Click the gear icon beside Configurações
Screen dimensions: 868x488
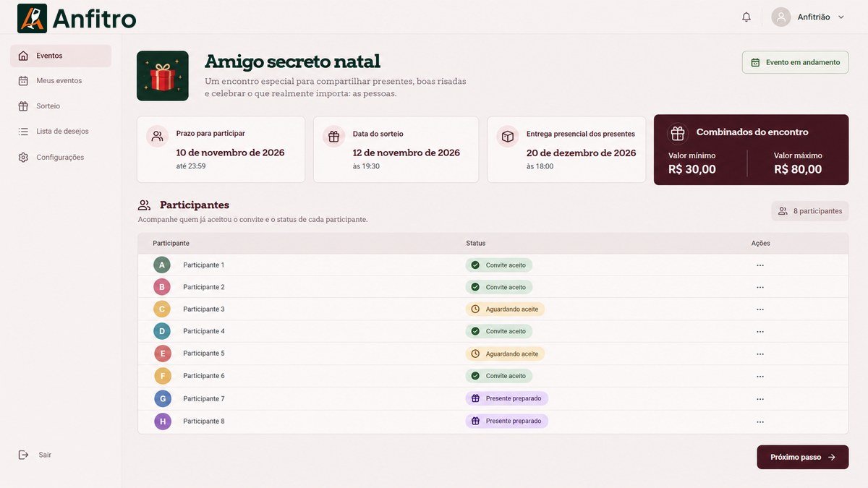click(x=23, y=158)
